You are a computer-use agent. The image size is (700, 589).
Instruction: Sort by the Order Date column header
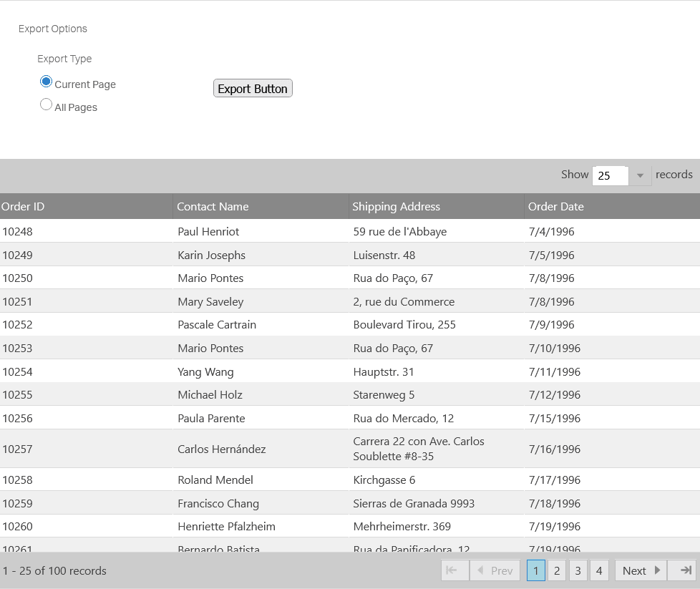(x=612, y=206)
